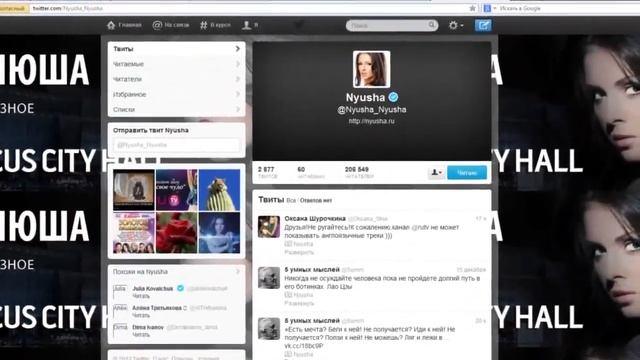Open Nyusha's profile avatar photo
This screenshot has width=640, height=360.
pyautogui.click(x=371, y=69)
